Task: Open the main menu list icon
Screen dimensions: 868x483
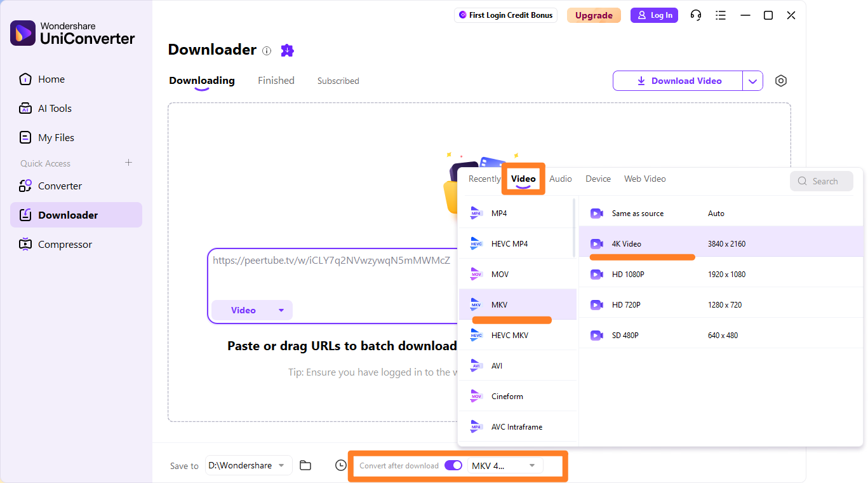Action: [721, 15]
